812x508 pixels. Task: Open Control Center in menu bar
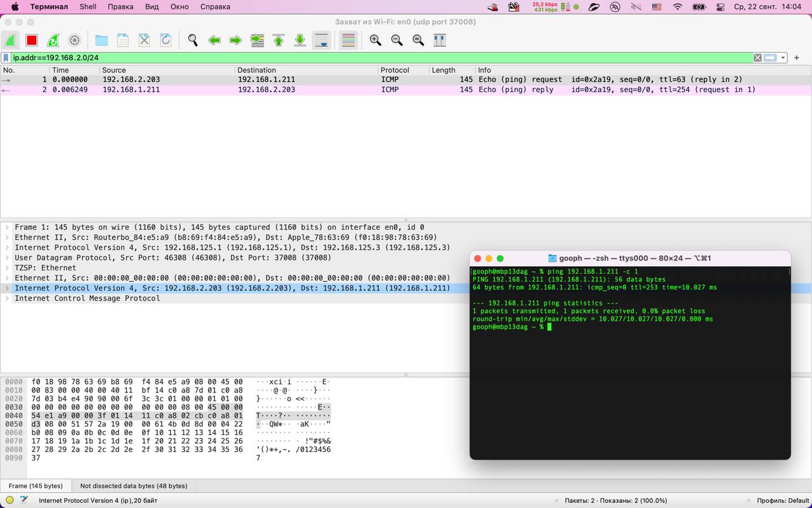[x=720, y=7]
